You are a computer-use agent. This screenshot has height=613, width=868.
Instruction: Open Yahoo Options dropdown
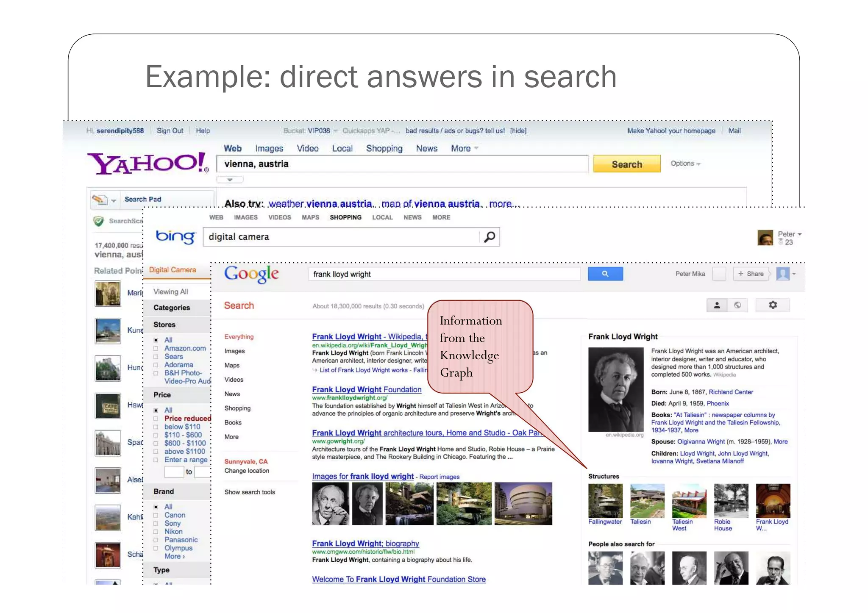click(685, 163)
